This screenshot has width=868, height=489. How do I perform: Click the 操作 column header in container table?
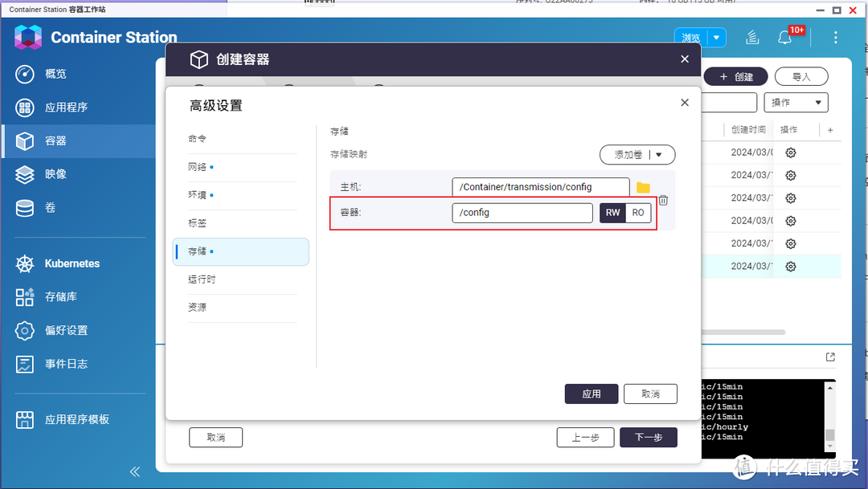(789, 130)
